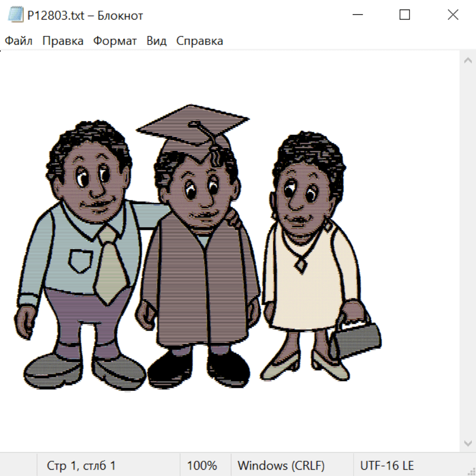This screenshot has height=476, width=476.
Task: Open the Вид menu
Action: [157, 41]
